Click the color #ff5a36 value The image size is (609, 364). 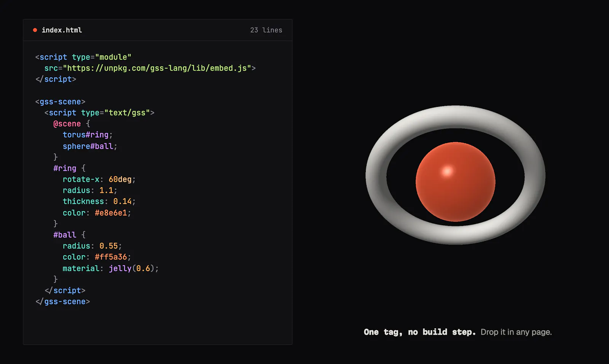[111, 257]
